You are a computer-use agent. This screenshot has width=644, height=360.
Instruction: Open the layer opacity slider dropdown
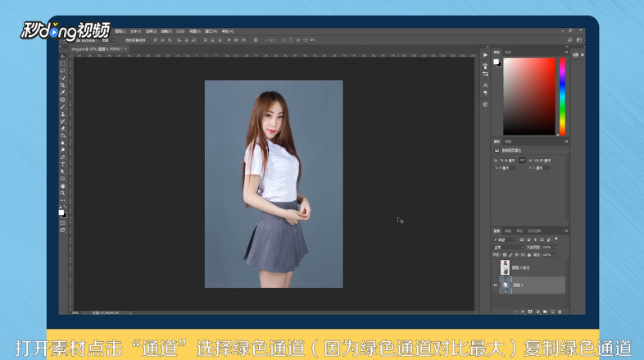[x=555, y=248]
